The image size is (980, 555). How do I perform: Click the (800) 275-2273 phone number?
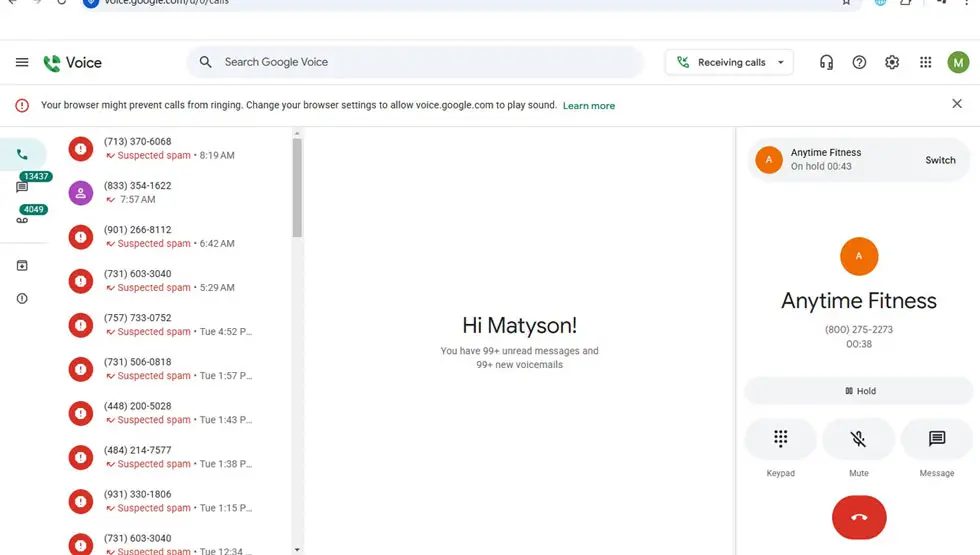(859, 329)
